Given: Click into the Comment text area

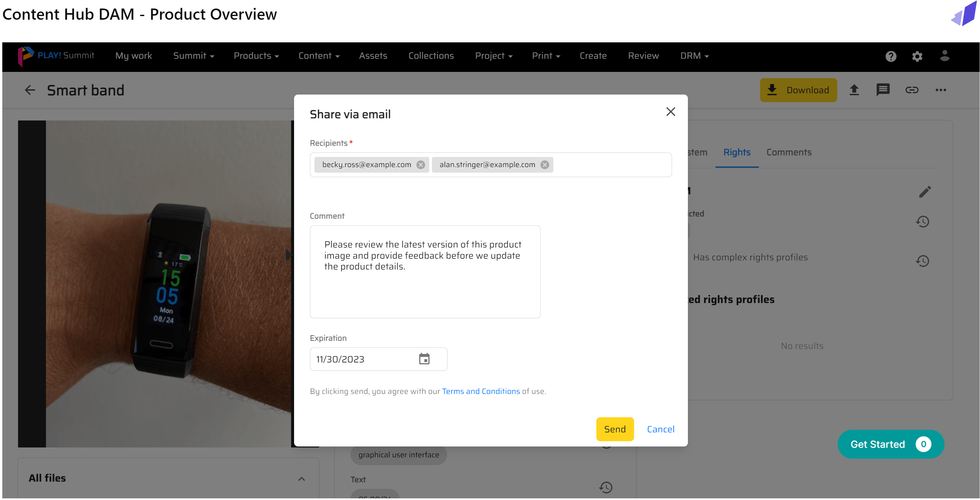Looking at the screenshot, I should pos(425,272).
